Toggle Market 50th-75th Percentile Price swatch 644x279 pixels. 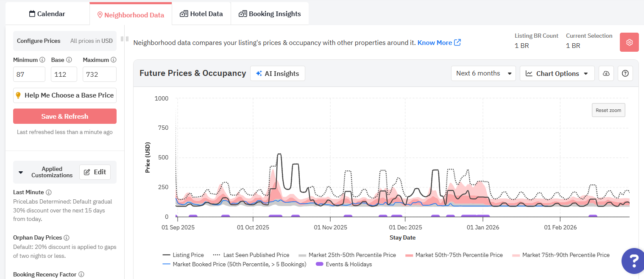point(409,255)
